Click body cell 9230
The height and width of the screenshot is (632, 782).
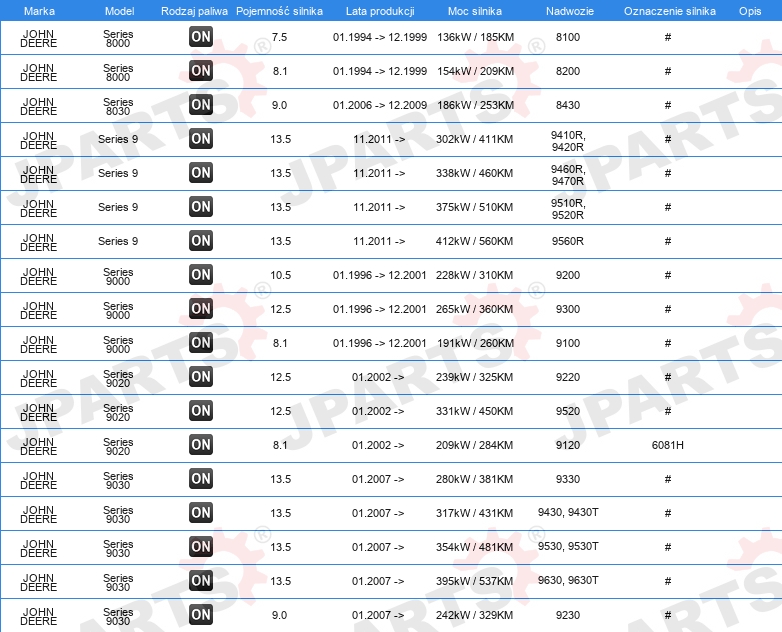[568, 615]
